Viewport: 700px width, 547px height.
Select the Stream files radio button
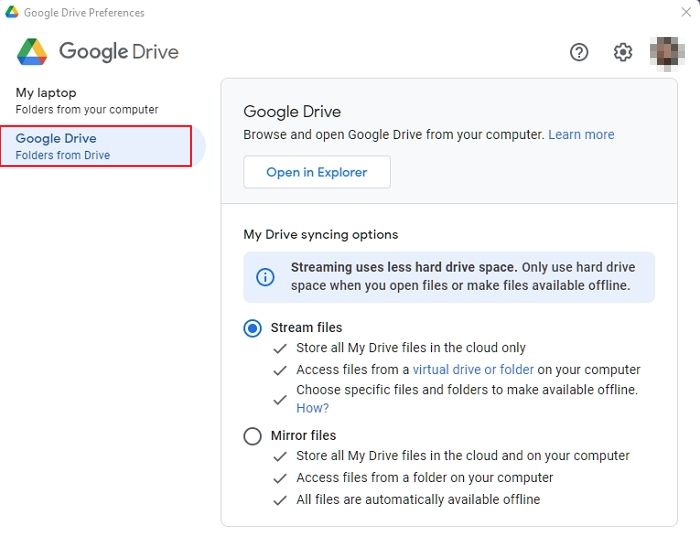click(x=252, y=328)
